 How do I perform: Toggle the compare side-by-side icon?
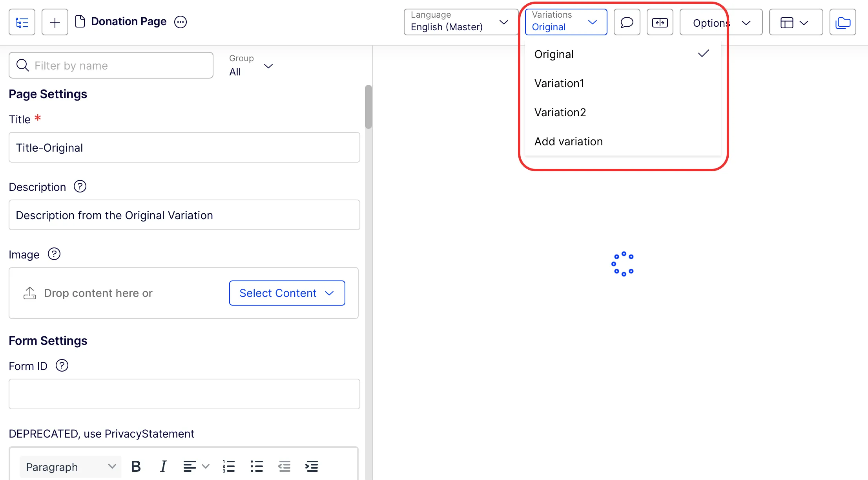(x=660, y=22)
